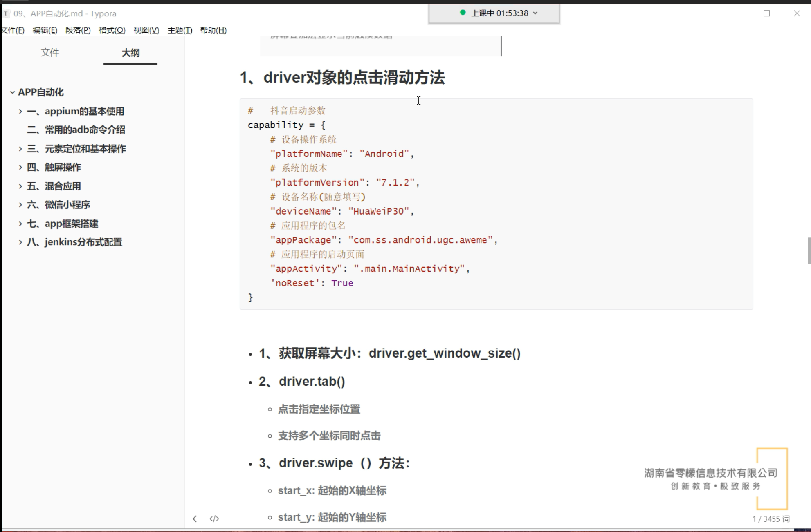Image resolution: width=811 pixels, height=532 pixels.
Task: Click green recording status dot
Action: point(463,13)
